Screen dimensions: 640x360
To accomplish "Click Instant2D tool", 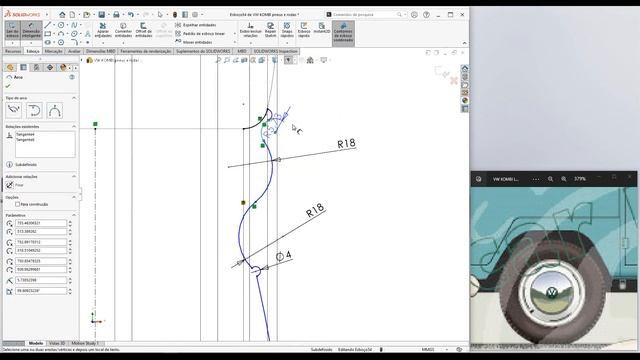I will [322, 29].
